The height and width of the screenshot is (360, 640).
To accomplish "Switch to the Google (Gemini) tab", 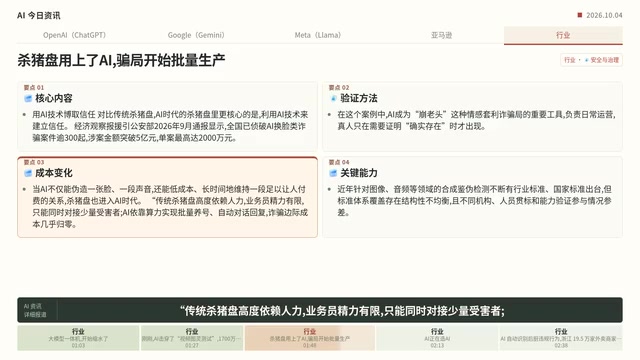I will tap(196, 35).
